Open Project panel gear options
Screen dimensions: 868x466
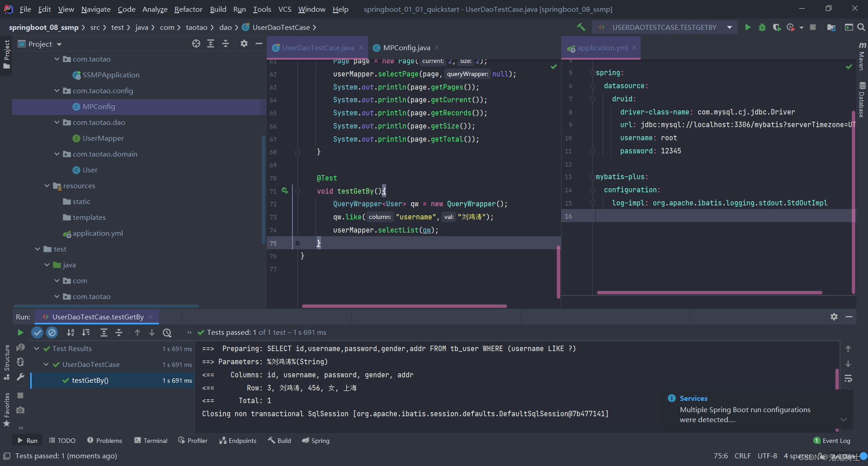click(x=244, y=43)
